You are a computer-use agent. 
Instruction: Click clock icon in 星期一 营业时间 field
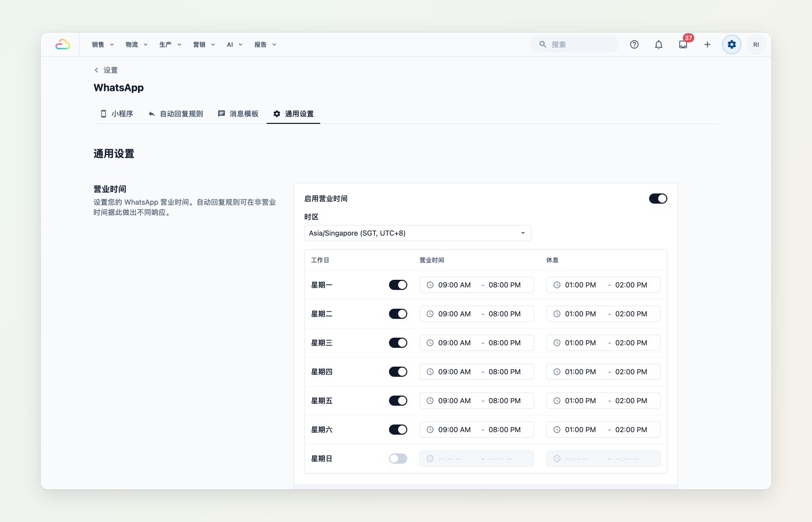click(x=430, y=285)
